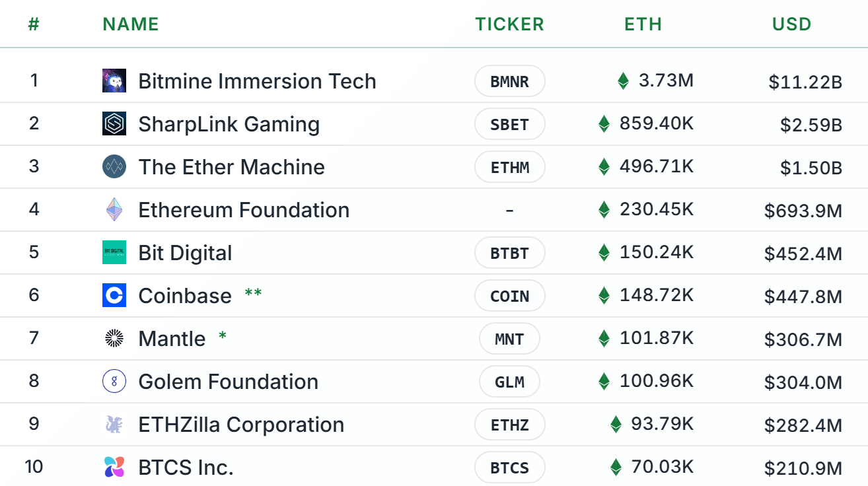The width and height of the screenshot is (868, 486).
Task: Open the SBET ticker badge
Action: click(509, 123)
